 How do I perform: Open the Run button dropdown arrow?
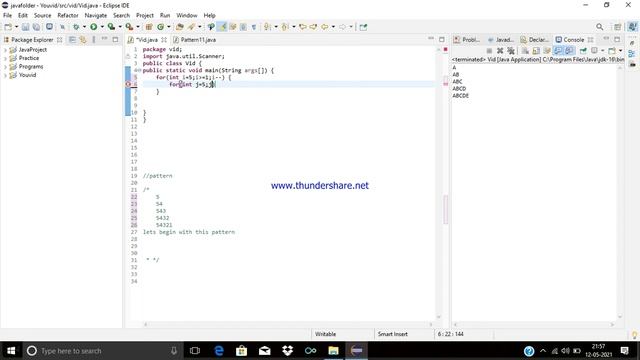coord(102,27)
